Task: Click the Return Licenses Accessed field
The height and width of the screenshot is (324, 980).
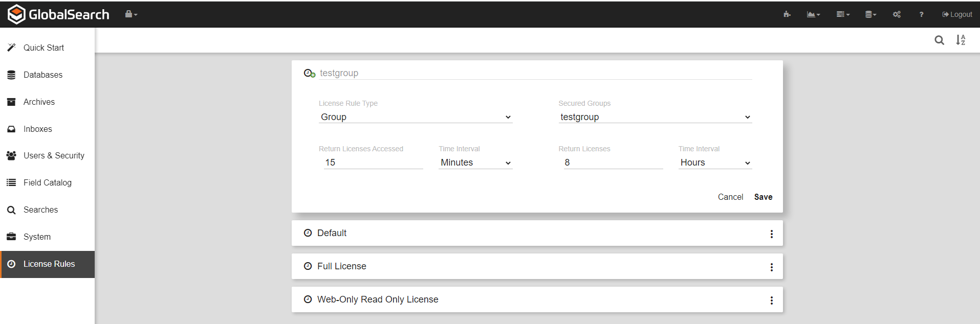Action: click(x=373, y=163)
